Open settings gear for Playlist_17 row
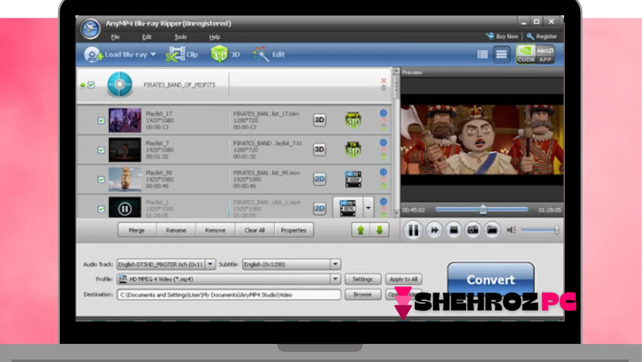Screen dimensions: 644x362 pyautogui.click(x=383, y=113)
